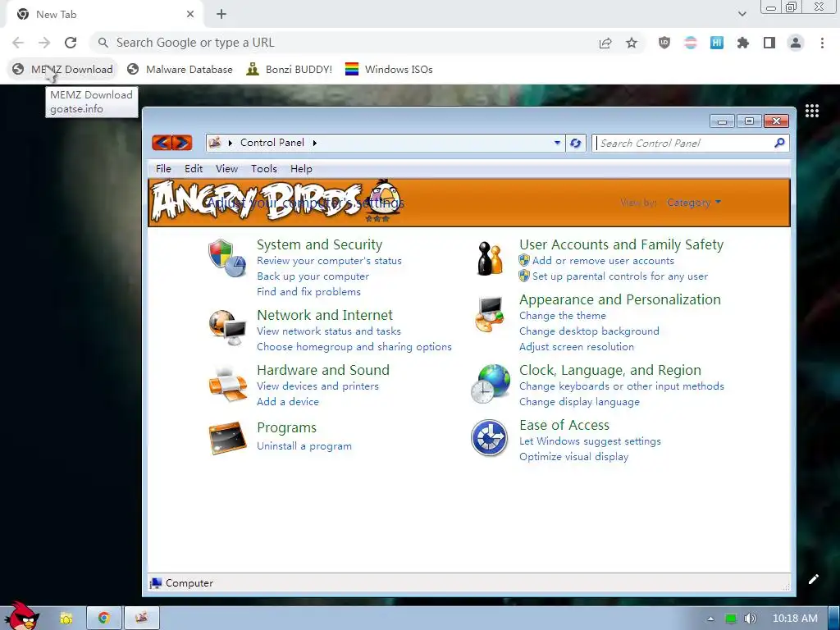Open Malware Database bookmark
This screenshot has height=630, width=840.
(x=180, y=69)
